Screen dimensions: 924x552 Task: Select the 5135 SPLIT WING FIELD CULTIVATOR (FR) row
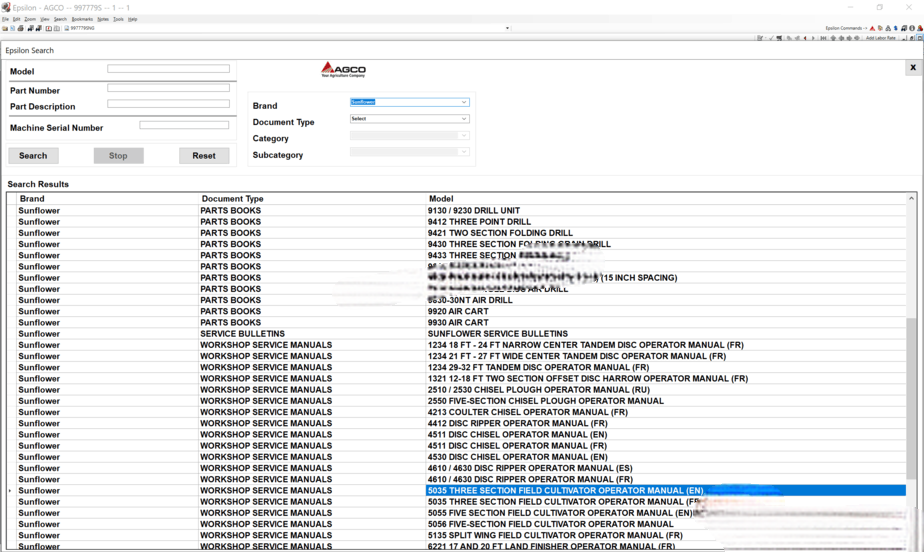point(461,535)
